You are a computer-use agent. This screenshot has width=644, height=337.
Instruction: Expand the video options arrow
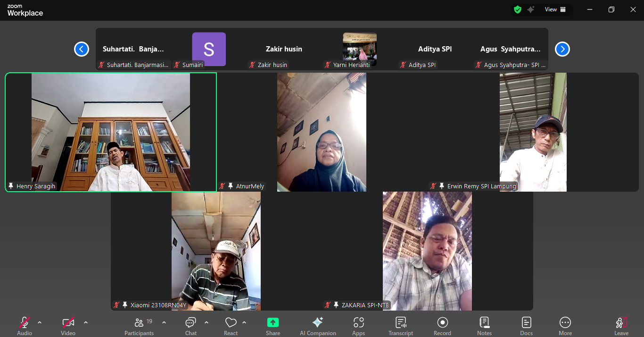85,322
